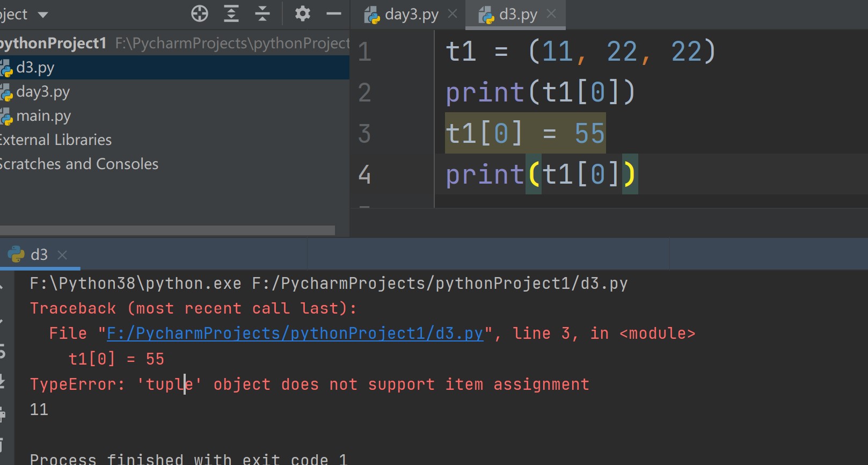This screenshot has width=868, height=465.
Task: Select d3.py in the project tree
Action: (35, 68)
